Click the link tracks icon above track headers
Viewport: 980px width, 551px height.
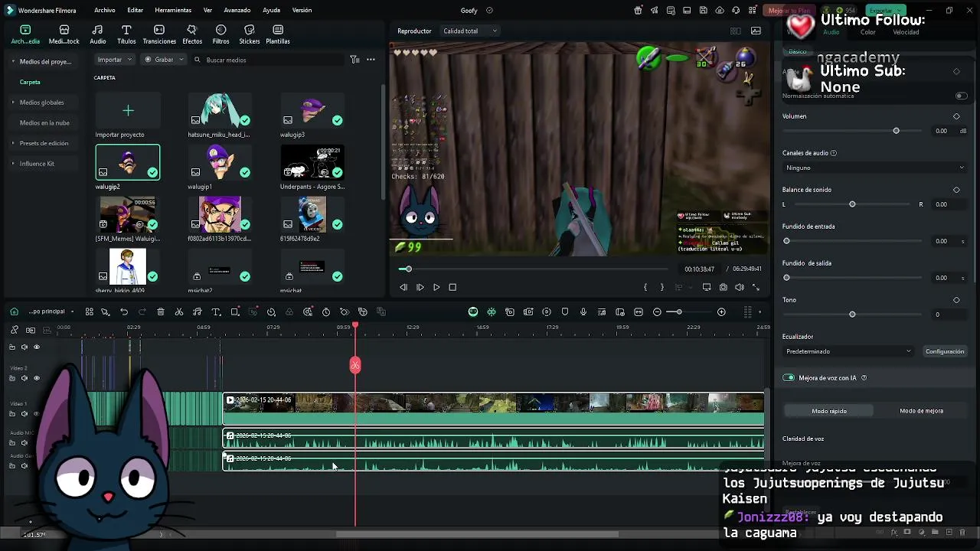tap(31, 330)
